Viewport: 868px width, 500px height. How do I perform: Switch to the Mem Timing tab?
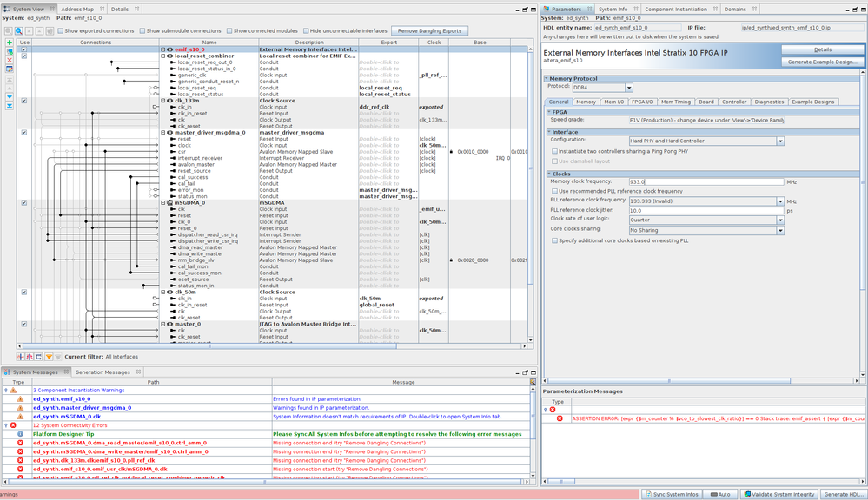pos(675,102)
